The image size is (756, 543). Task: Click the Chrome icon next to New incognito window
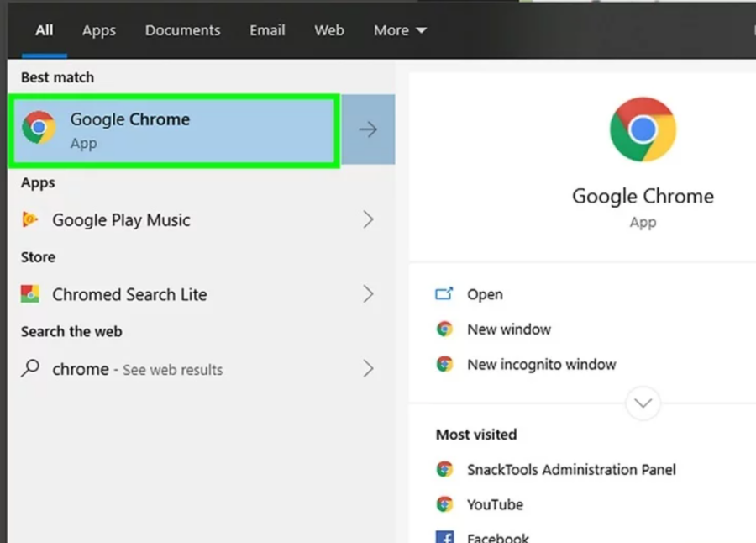(444, 364)
